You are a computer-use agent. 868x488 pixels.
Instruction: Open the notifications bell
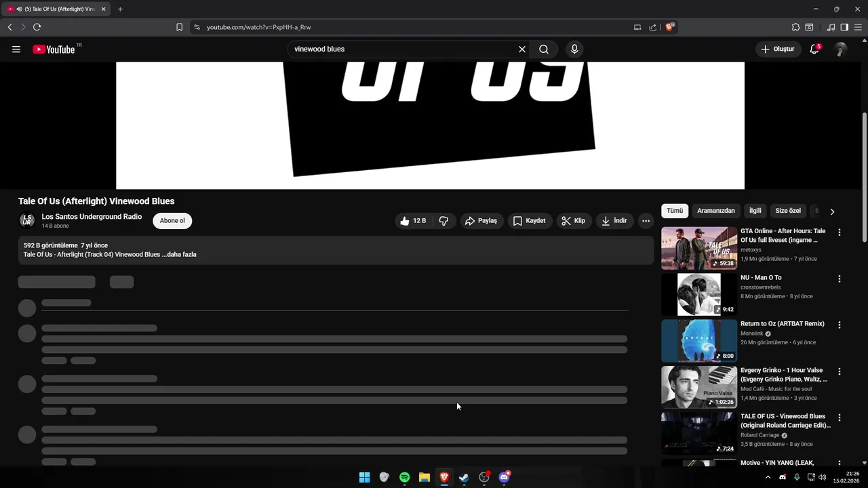[814, 49]
